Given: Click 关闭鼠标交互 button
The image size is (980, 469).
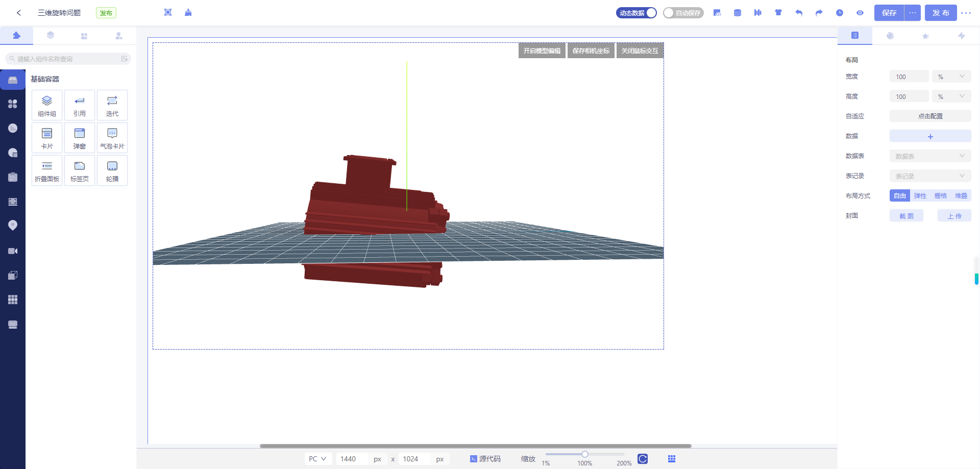Looking at the screenshot, I should tap(640, 51).
